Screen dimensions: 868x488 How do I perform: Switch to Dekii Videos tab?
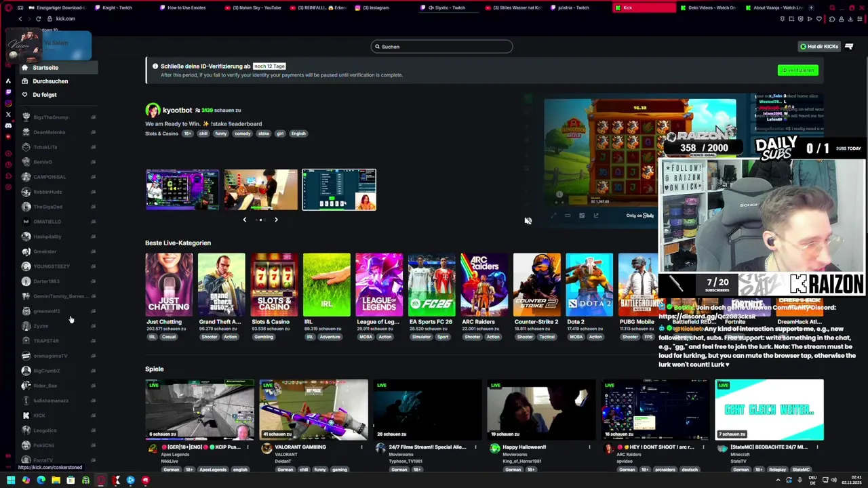[709, 7]
